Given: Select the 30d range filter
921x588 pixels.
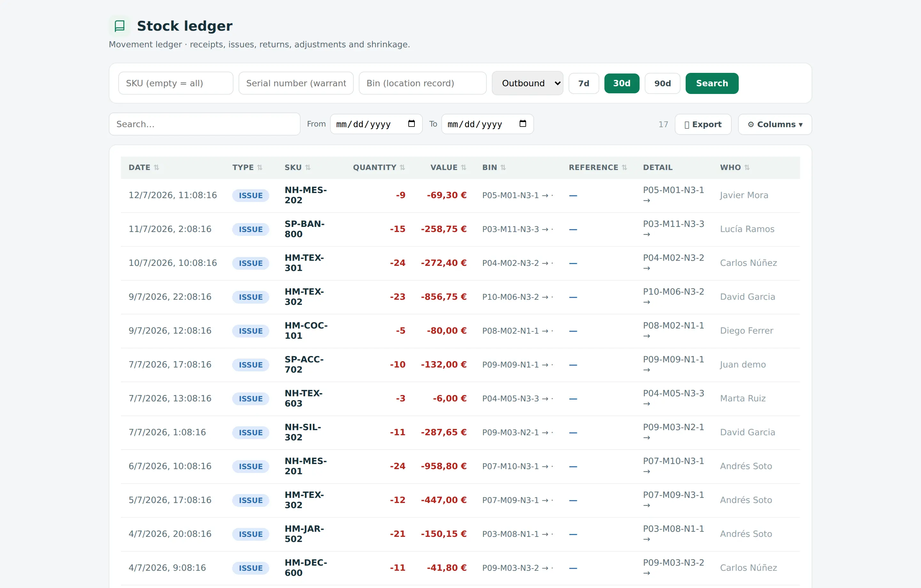Looking at the screenshot, I should 622,83.
